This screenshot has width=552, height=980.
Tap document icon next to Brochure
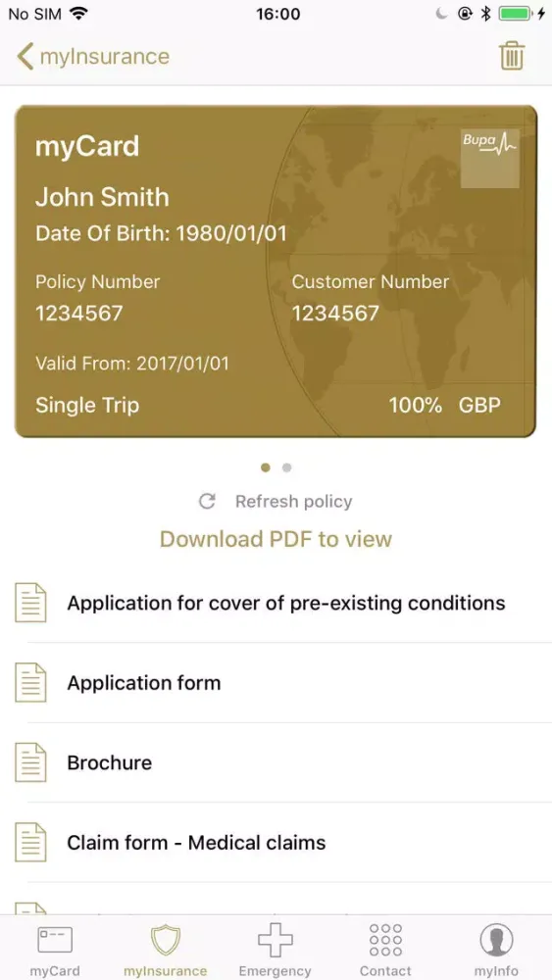point(30,762)
